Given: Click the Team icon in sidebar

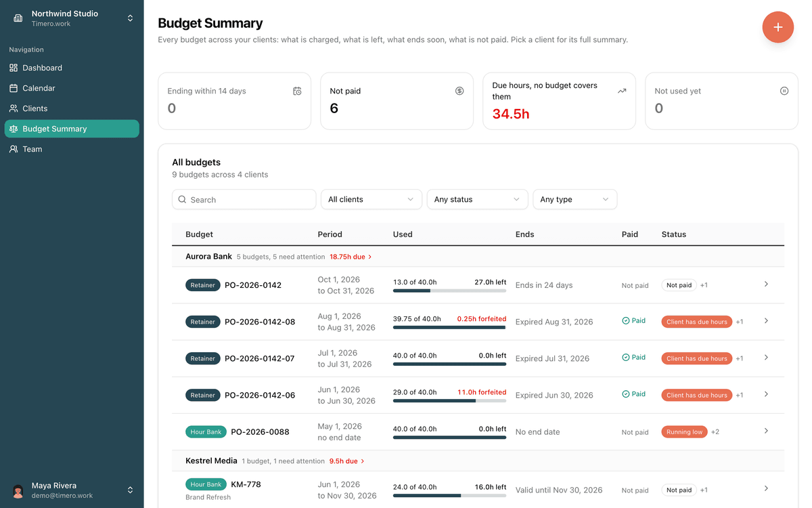Looking at the screenshot, I should 14,149.
